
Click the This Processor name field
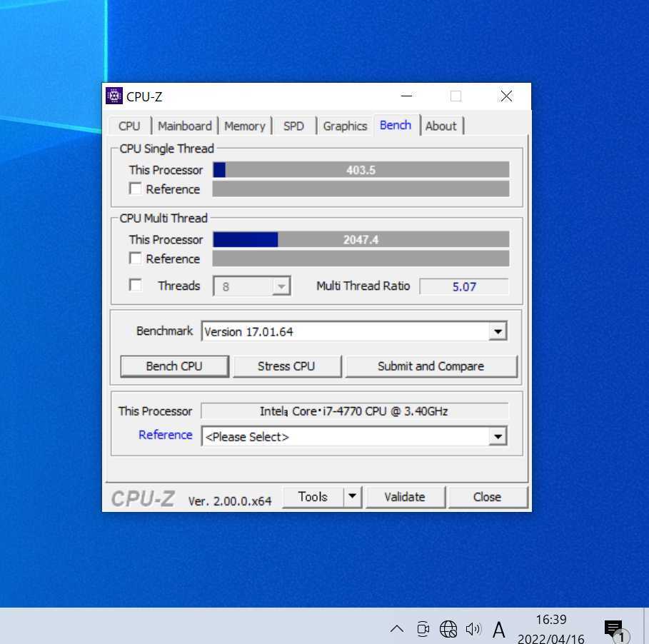tap(355, 411)
